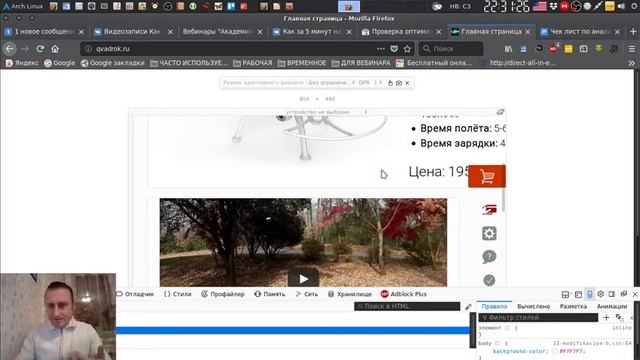Add a new CSS rule with plus icon

pyautogui.click(x=606, y=317)
